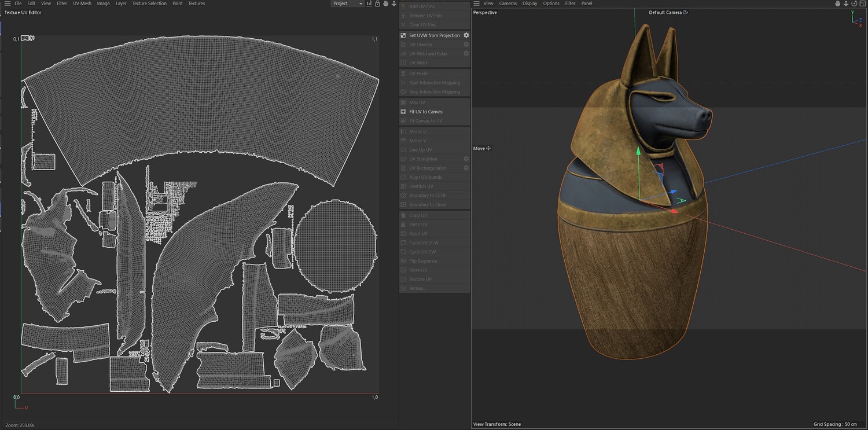Screen dimensions: 868x430
Task: Open the Cameras menu in viewport
Action: pos(507,3)
